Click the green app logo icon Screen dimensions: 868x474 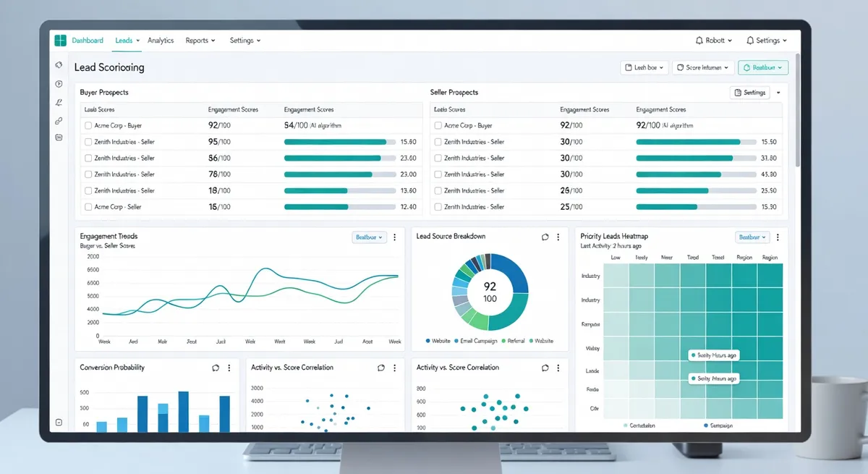click(x=60, y=41)
